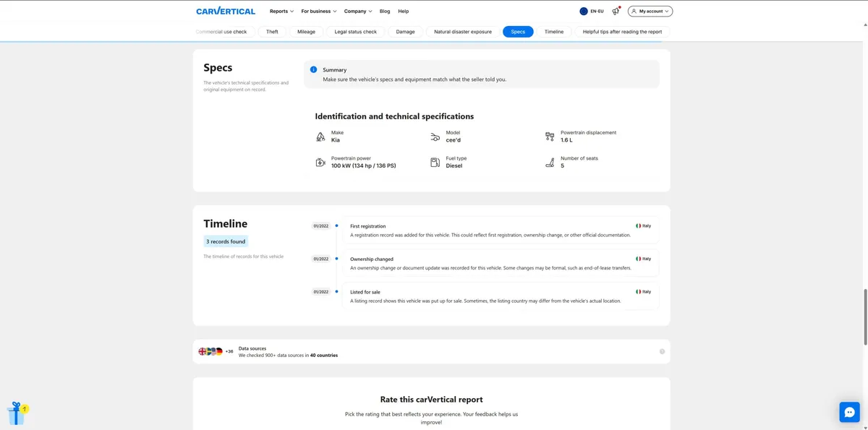
Task: Click the First registration record card title
Action: (x=368, y=226)
